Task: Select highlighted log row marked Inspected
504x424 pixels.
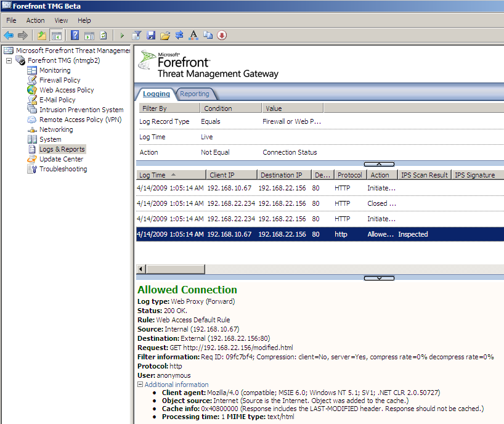Action: 320,234
